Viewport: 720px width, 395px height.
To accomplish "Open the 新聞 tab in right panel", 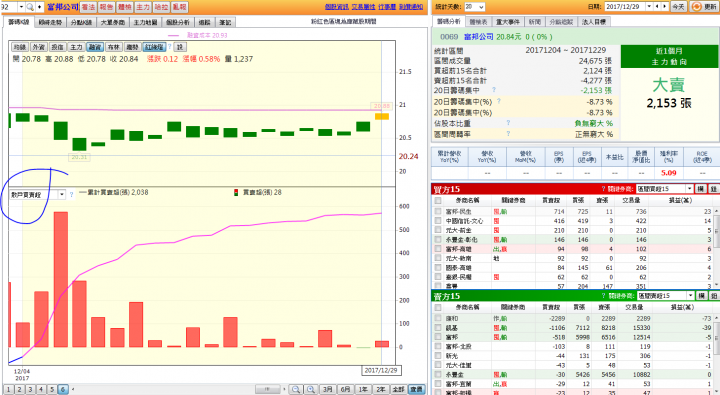I will tap(535, 22).
